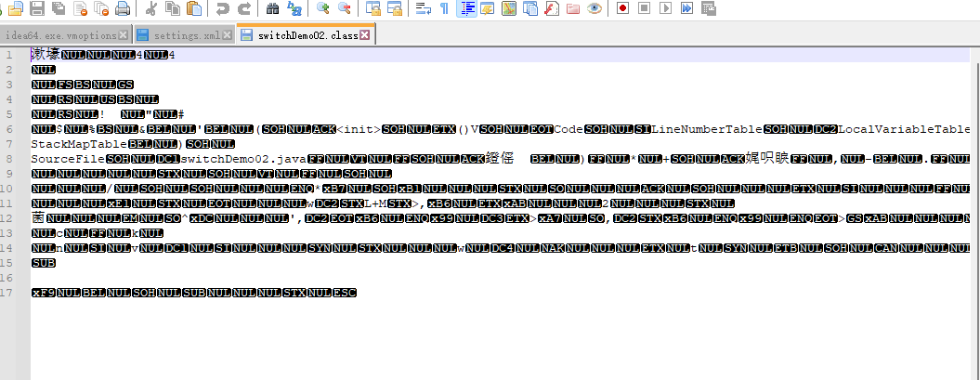
Task: Click the Copy toolbar icon
Action: pyautogui.click(x=173, y=8)
